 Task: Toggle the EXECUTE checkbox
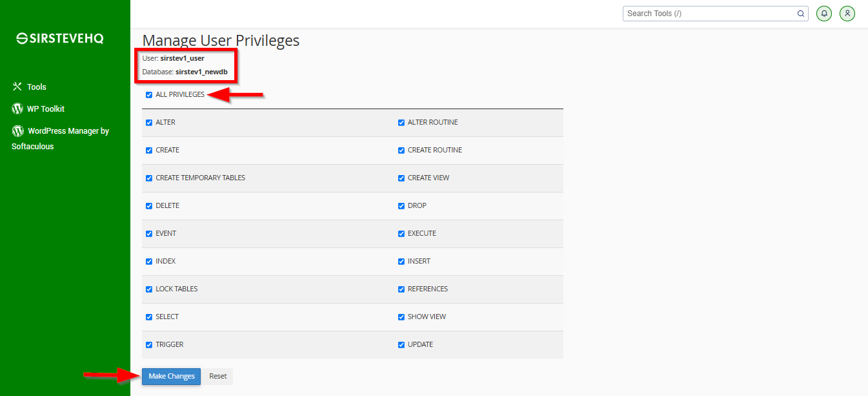click(401, 234)
